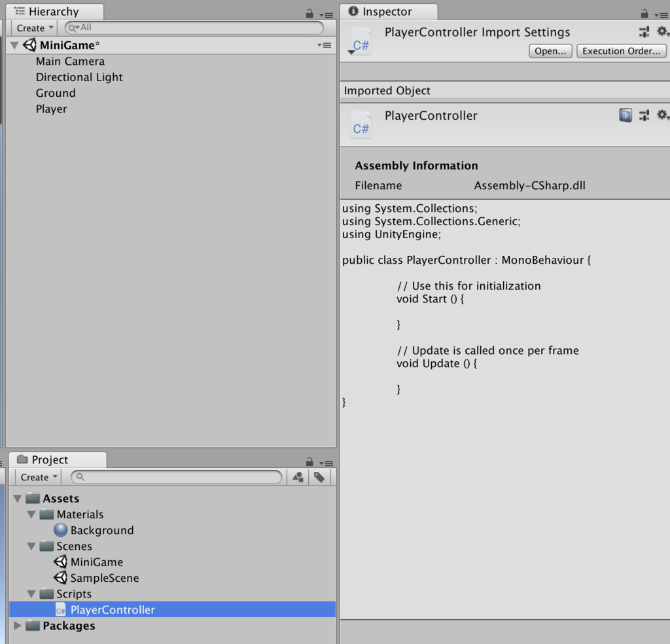Select Ground object in Hierarchy
Screen dimensions: 670x644
pos(56,93)
